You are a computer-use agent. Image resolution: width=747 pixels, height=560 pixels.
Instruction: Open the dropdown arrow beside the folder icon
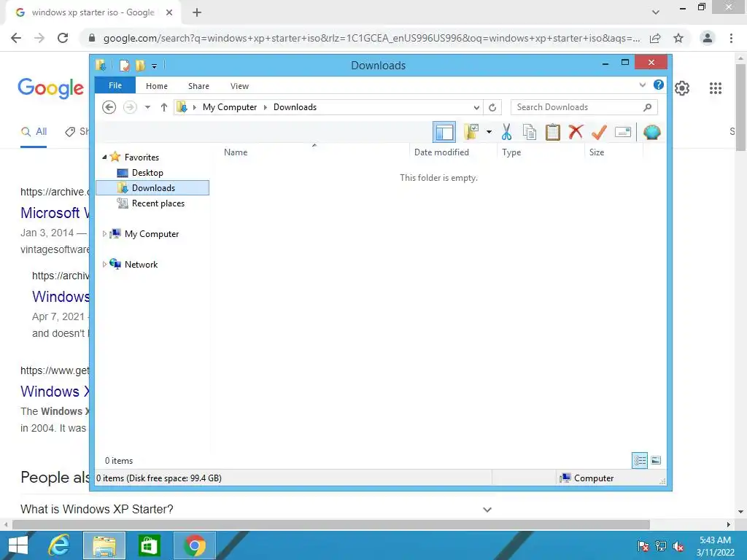tap(489, 132)
